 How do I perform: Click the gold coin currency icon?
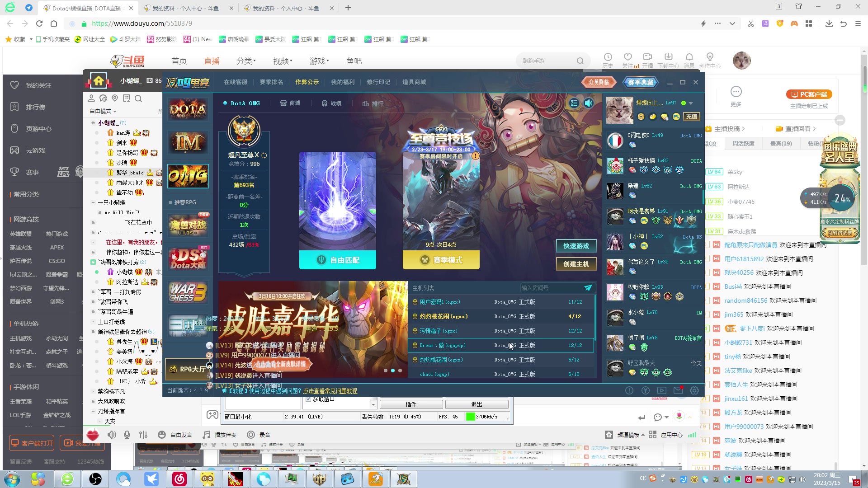(x=641, y=117)
